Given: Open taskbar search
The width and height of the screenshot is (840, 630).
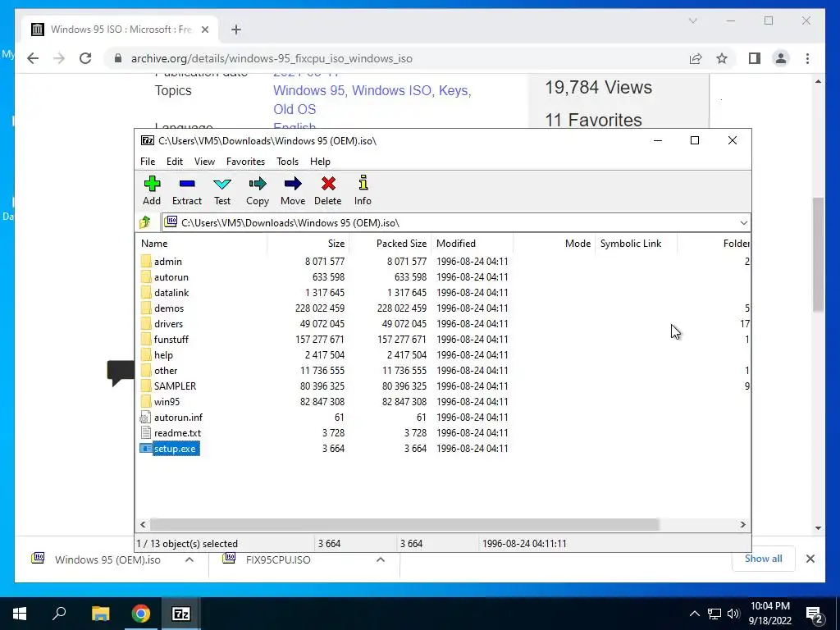Looking at the screenshot, I should click(59, 614).
